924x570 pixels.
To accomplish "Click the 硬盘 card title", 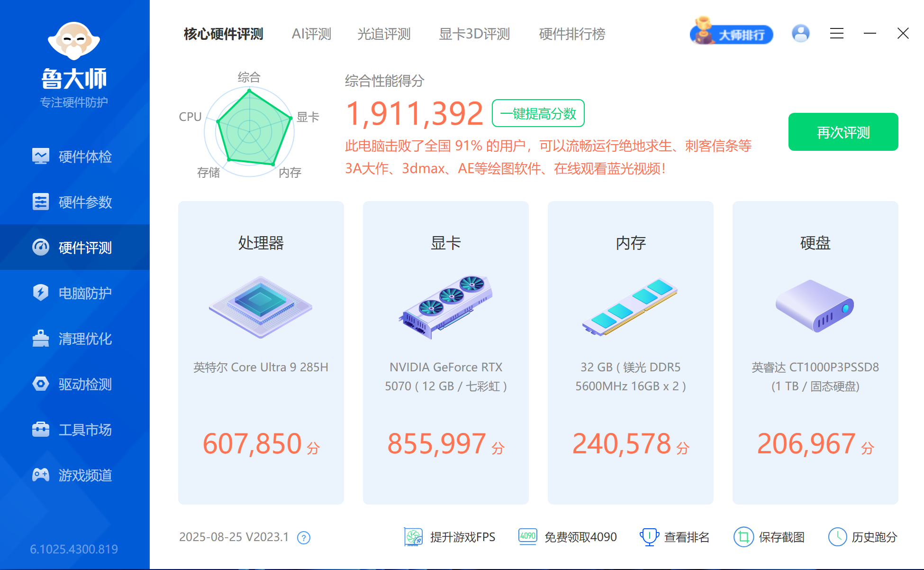I will (815, 243).
